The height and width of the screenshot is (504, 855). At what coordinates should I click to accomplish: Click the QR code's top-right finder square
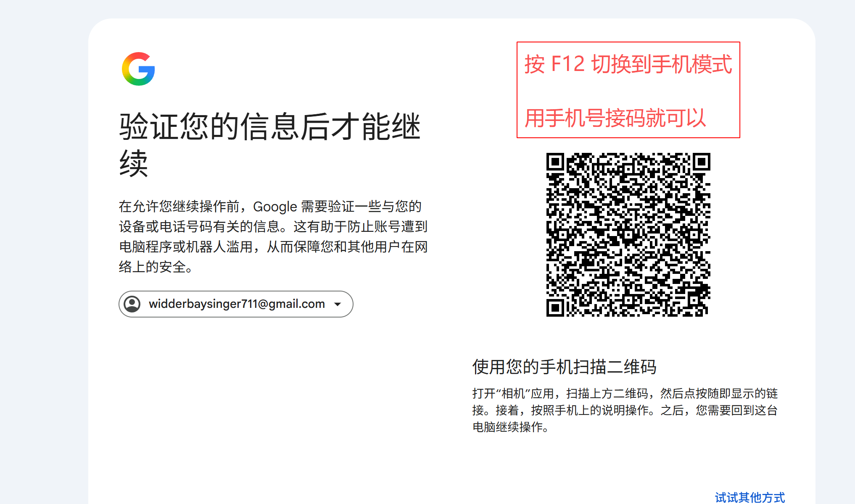coord(702,161)
